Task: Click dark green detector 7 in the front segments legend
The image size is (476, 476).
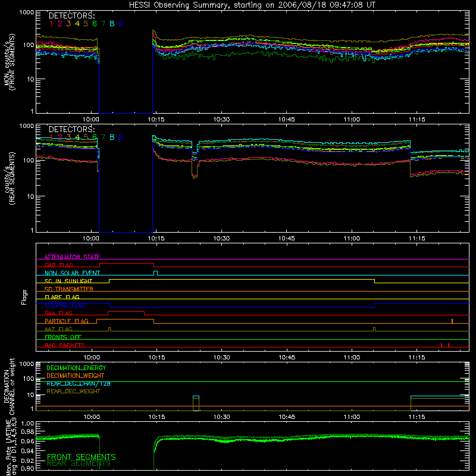Action: (x=103, y=24)
